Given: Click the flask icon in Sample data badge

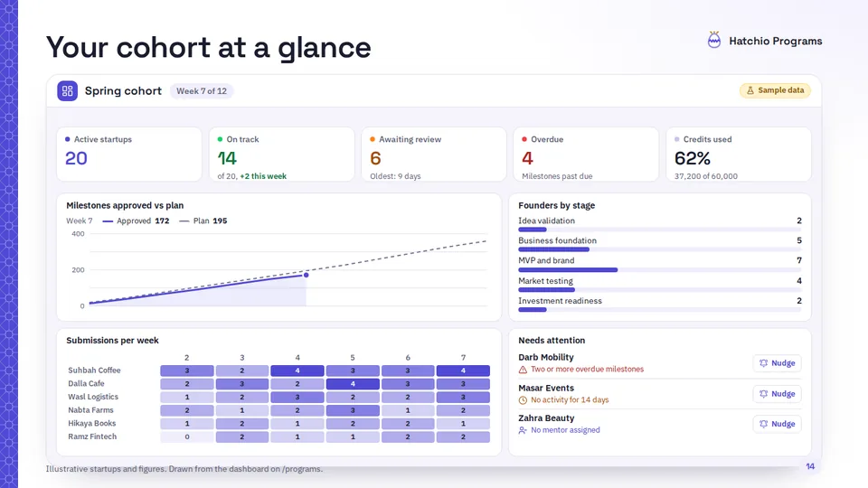Looking at the screenshot, I should (x=750, y=90).
